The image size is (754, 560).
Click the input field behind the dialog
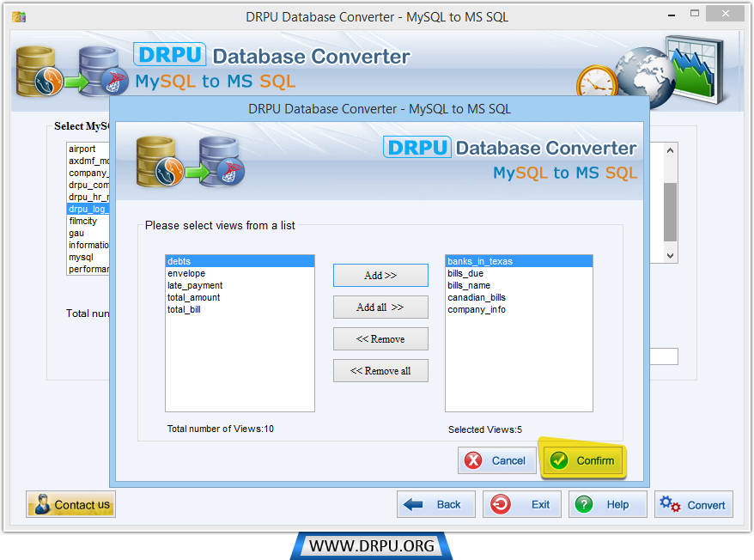click(664, 356)
